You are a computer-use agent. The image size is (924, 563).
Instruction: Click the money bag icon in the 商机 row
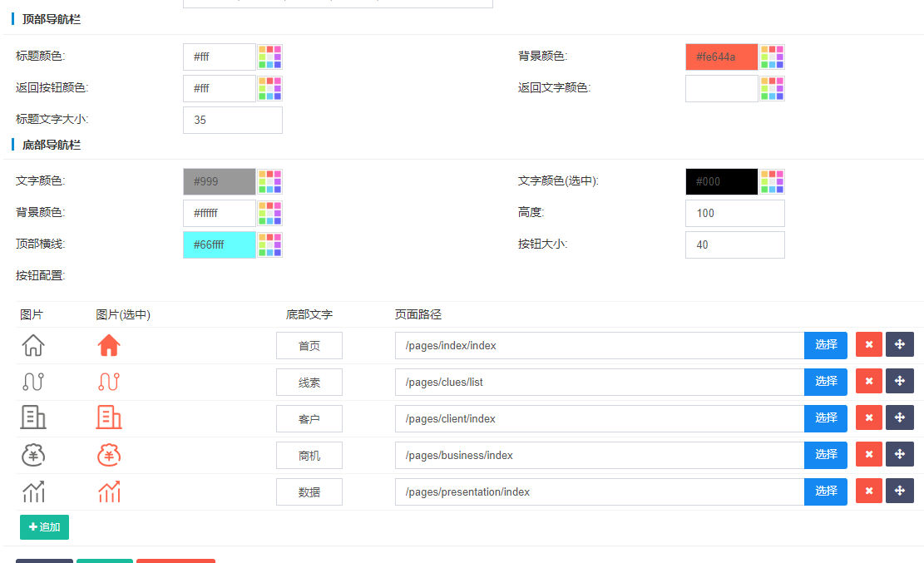point(32,455)
